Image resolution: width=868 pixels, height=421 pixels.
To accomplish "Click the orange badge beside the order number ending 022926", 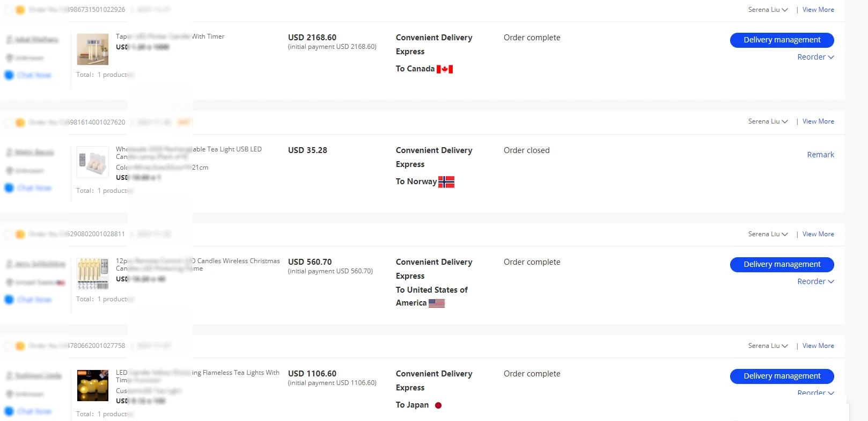I will point(20,10).
